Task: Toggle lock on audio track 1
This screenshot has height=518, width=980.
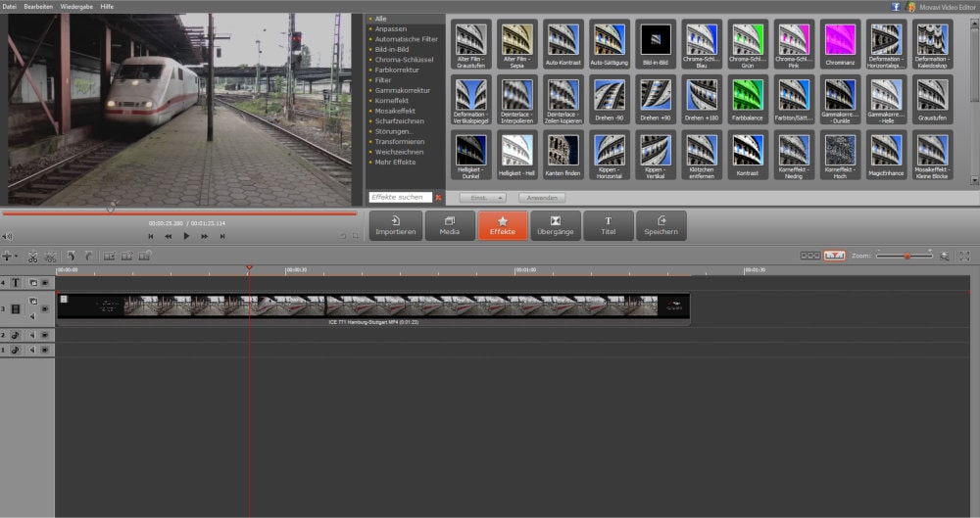Action: [45, 350]
